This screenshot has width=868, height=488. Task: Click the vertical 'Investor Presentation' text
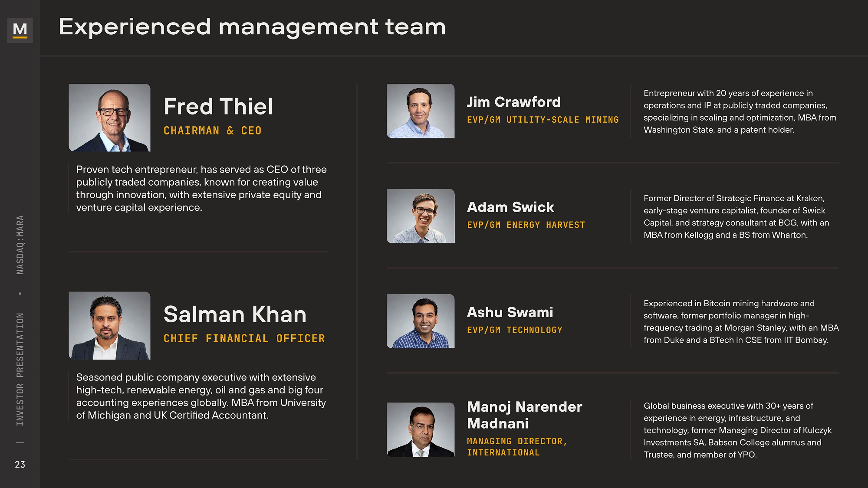[x=20, y=369]
